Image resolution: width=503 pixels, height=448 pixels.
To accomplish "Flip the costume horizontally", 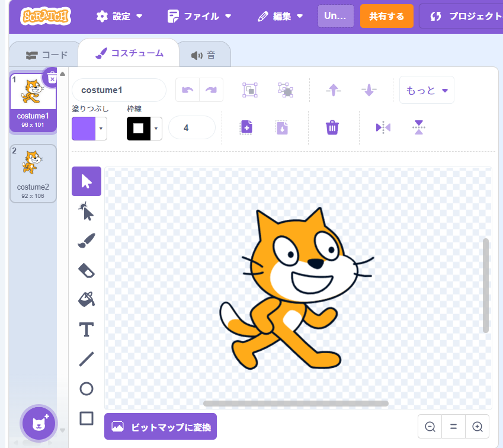I will [x=383, y=127].
